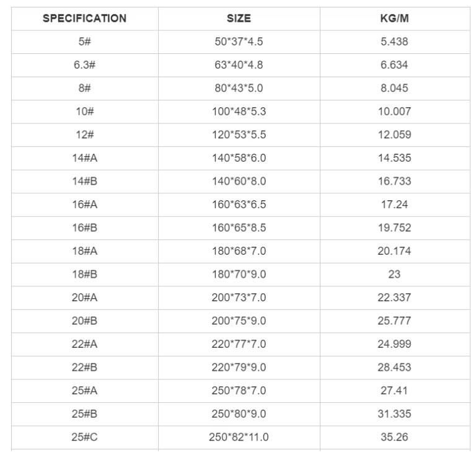The image size is (476, 455).
Task: Click the SIZE column header
Action: 239,19
